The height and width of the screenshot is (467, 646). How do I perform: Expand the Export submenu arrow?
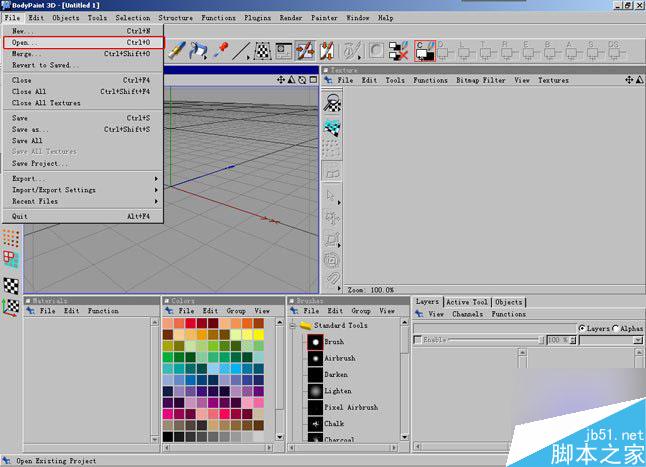156,179
